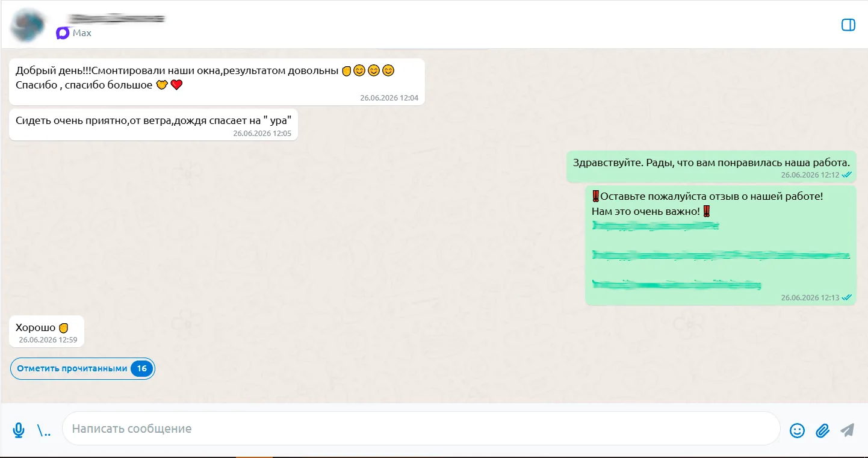
Task: Click the send message arrow
Action: 848,430
